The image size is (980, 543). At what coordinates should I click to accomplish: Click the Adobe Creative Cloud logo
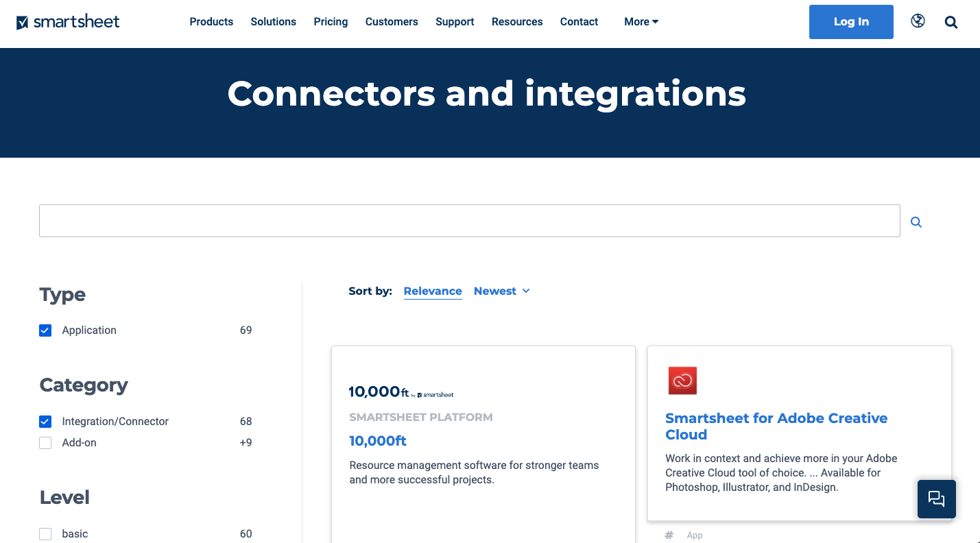[x=682, y=381]
